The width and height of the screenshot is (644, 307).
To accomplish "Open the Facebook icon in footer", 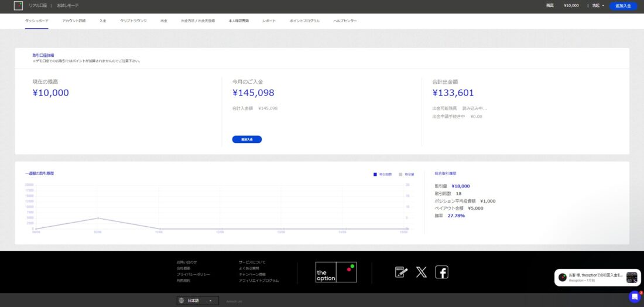I will (441, 272).
